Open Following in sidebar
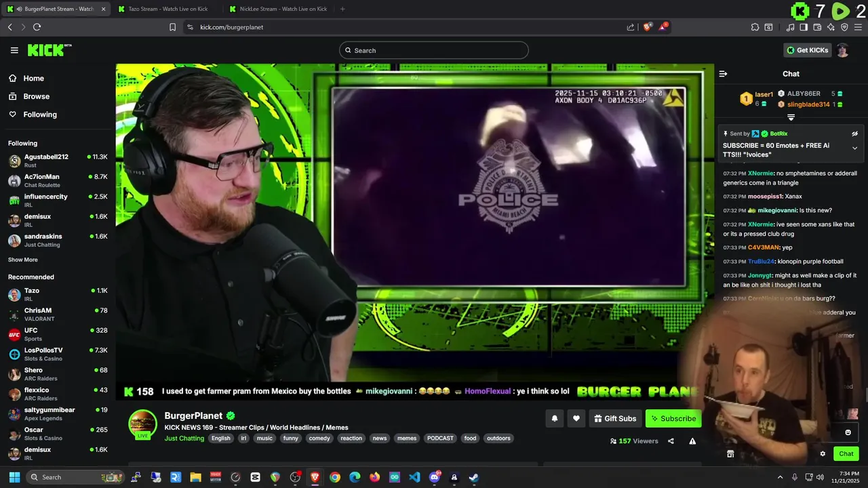 pyautogui.click(x=40, y=115)
